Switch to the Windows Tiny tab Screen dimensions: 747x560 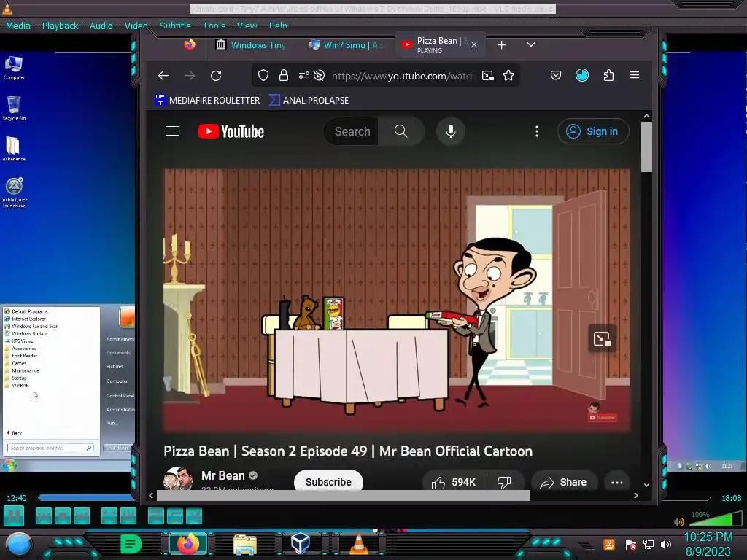pyautogui.click(x=251, y=44)
